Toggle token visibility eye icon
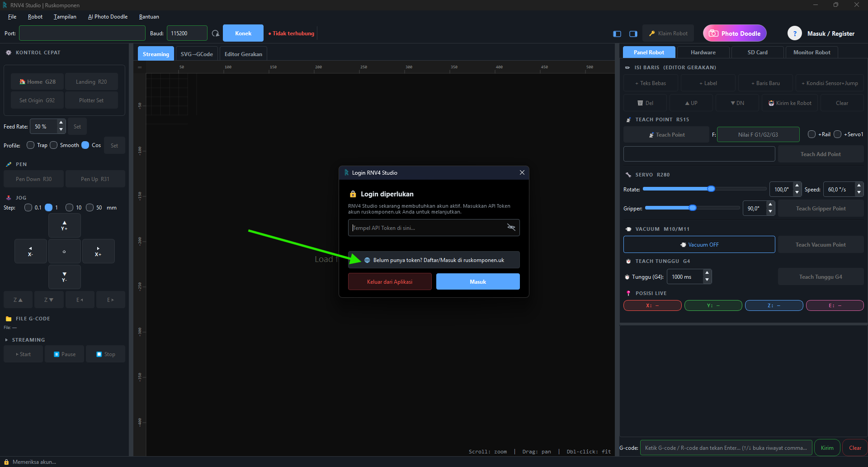 point(511,227)
